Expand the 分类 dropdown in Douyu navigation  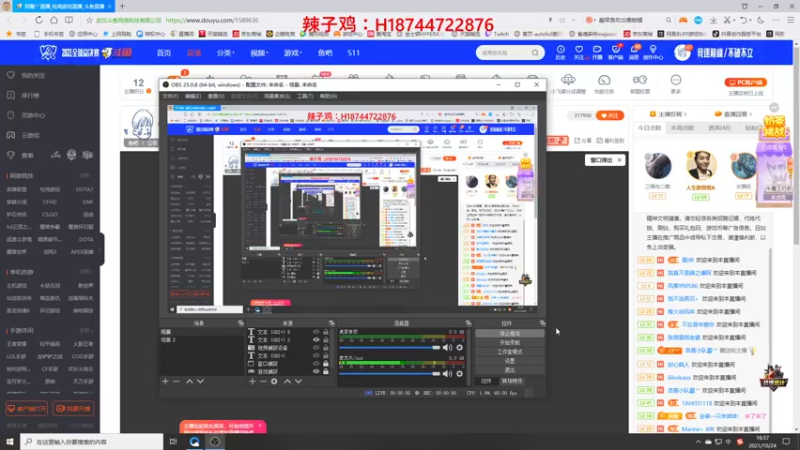click(226, 53)
